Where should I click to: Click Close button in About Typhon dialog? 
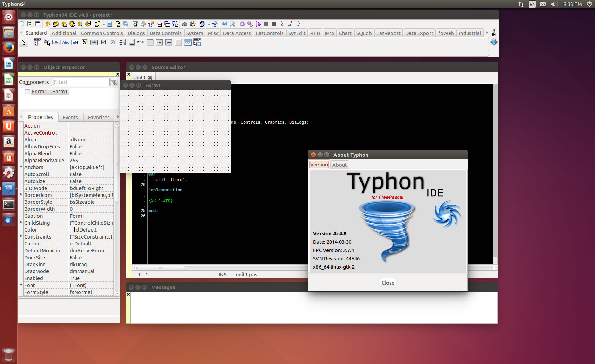[x=388, y=283]
